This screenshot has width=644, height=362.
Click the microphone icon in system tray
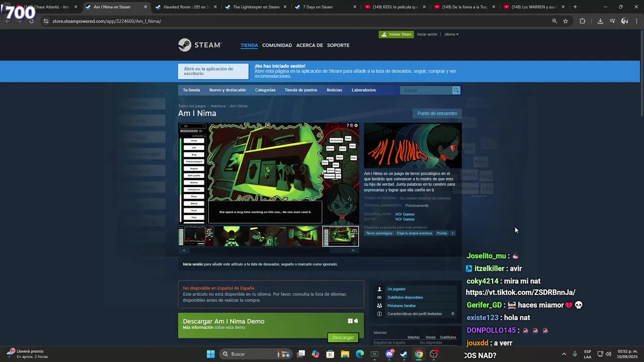pos(575,354)
